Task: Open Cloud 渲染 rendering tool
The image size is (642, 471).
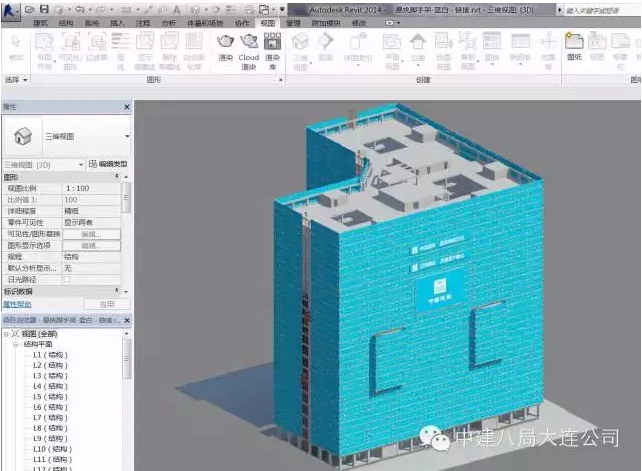Action: (x=248, y=45)
